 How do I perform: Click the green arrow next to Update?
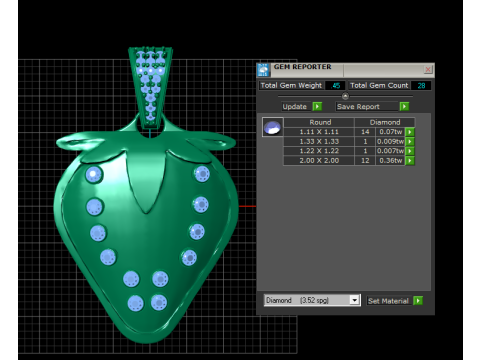pyautogui.click(x=317, y=107)
